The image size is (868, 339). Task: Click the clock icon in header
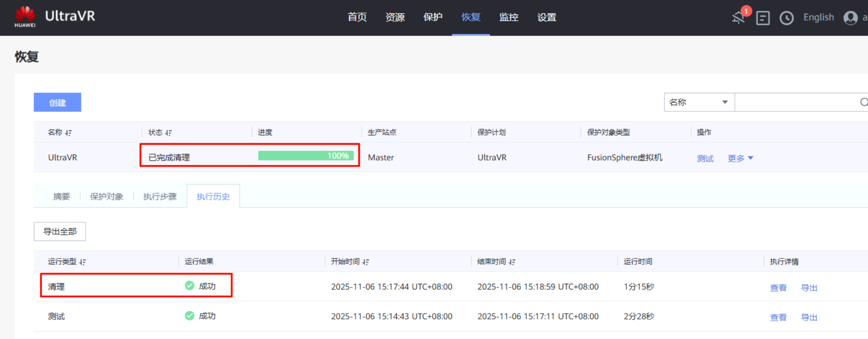(786, 18)
